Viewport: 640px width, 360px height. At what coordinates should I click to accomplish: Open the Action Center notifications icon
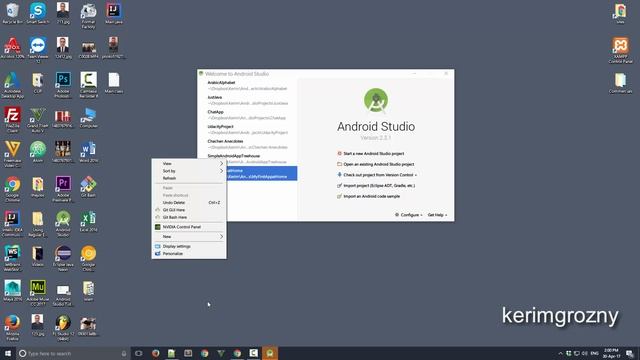click(x=630, y=353)
